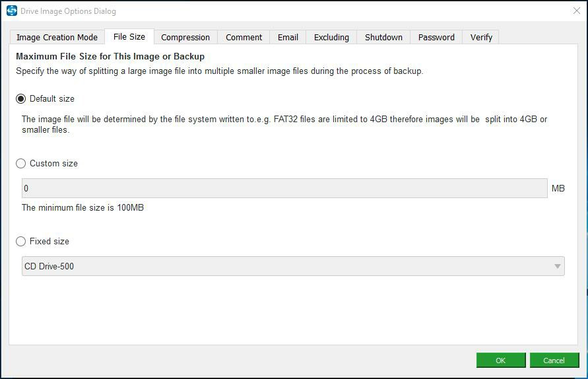Expand the CD Drive-500 dropdown
The width and height of the screenshot is (588, 379).
tap(293, 266)
